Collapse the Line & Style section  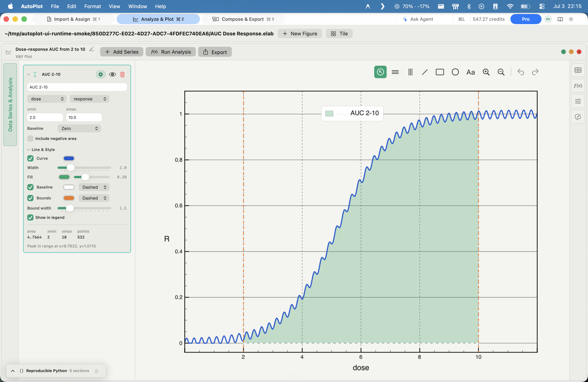click(29, 150)
